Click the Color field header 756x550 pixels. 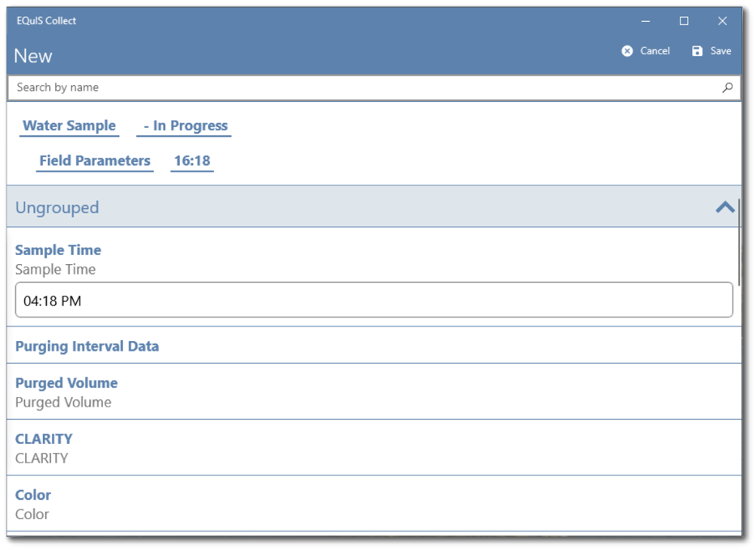click(x=32, y=495)
